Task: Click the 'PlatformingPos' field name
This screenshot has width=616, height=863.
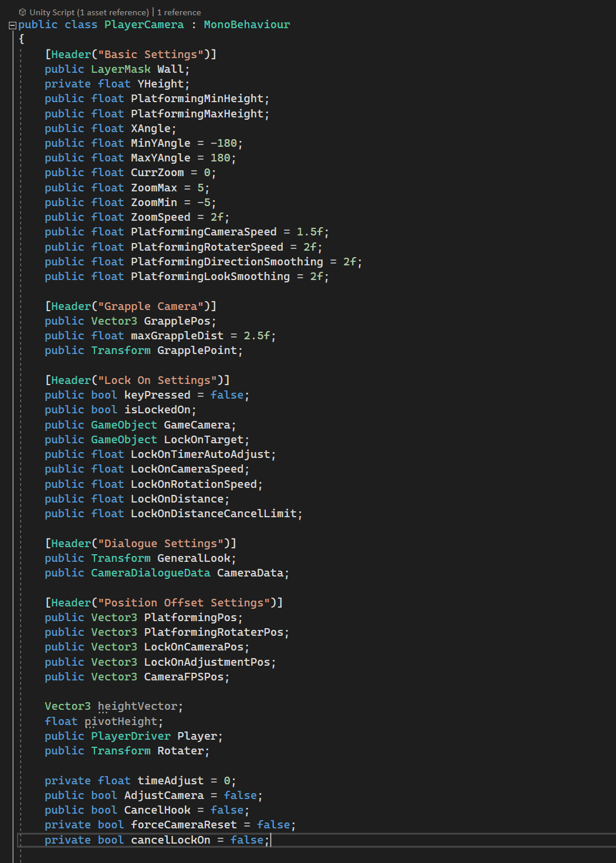Action: point(191,618)
